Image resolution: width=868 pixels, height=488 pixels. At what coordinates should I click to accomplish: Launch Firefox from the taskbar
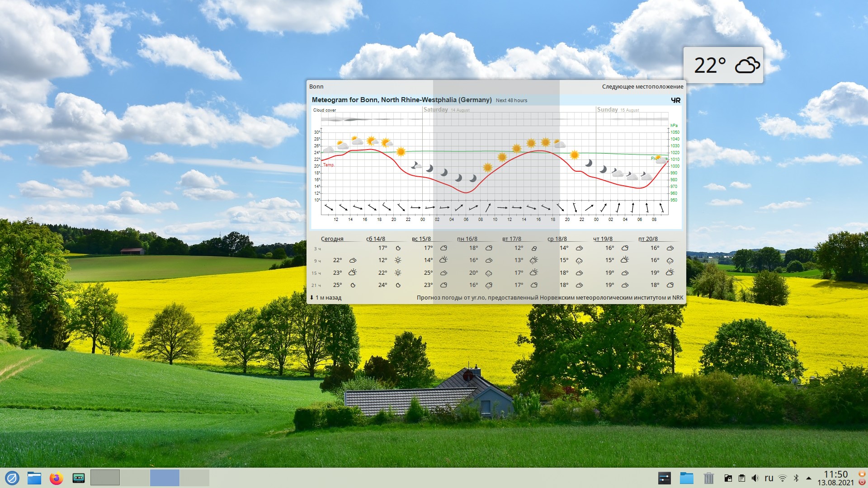(57, 478)
